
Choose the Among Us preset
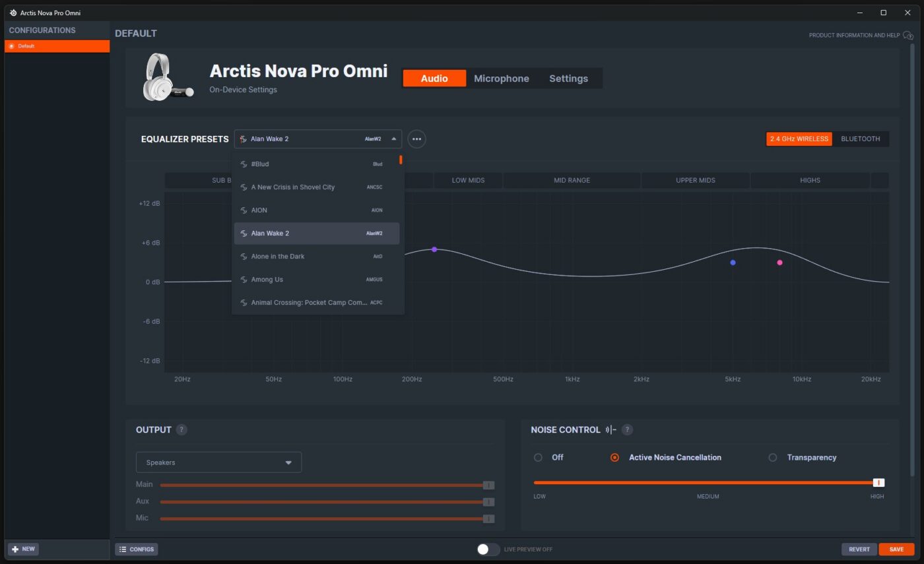point(317,280)
